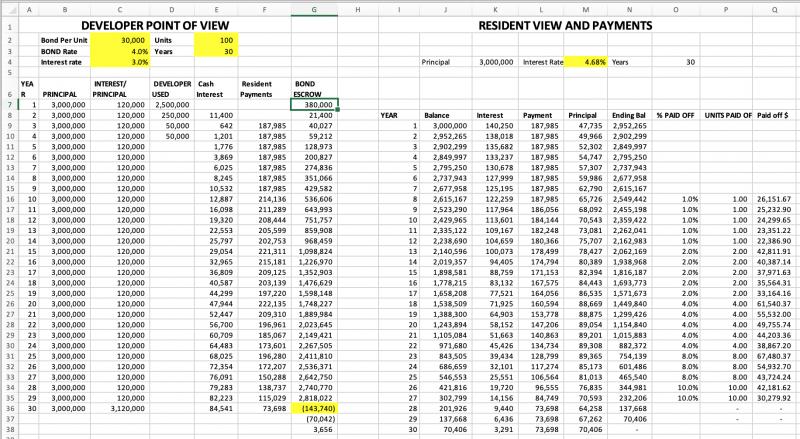Click the Ending Bal value 2,952,265
Viewport: 800px width, 439px height.
tap(630, 126)
